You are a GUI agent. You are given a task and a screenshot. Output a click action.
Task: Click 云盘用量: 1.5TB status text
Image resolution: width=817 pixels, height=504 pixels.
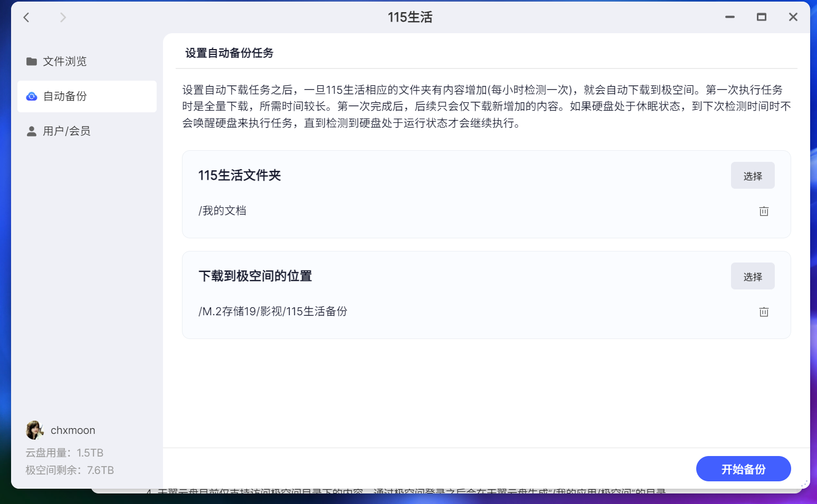pos(64,453)
